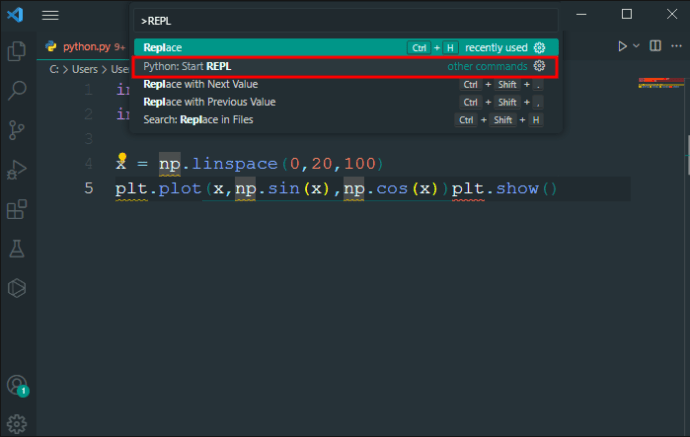This screenshot has height=437, width=690.
Task: Open the Search view in activity bar
Action: point(17,91)
